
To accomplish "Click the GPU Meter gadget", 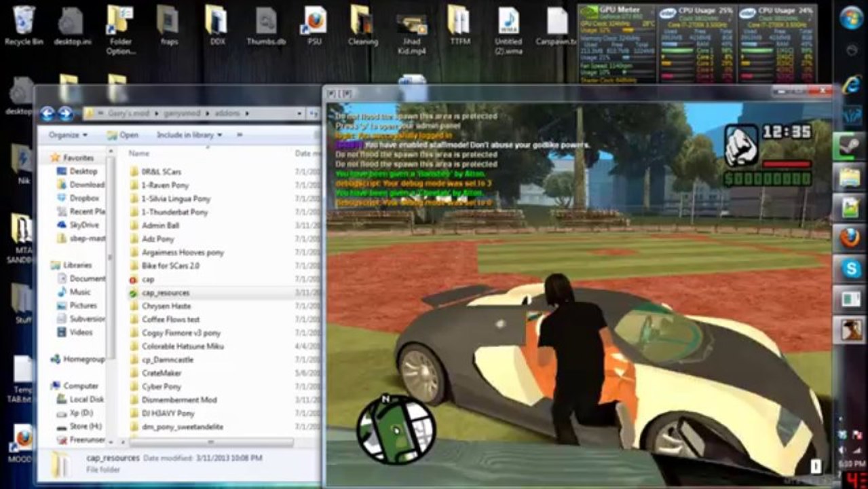I will [618, 43].
